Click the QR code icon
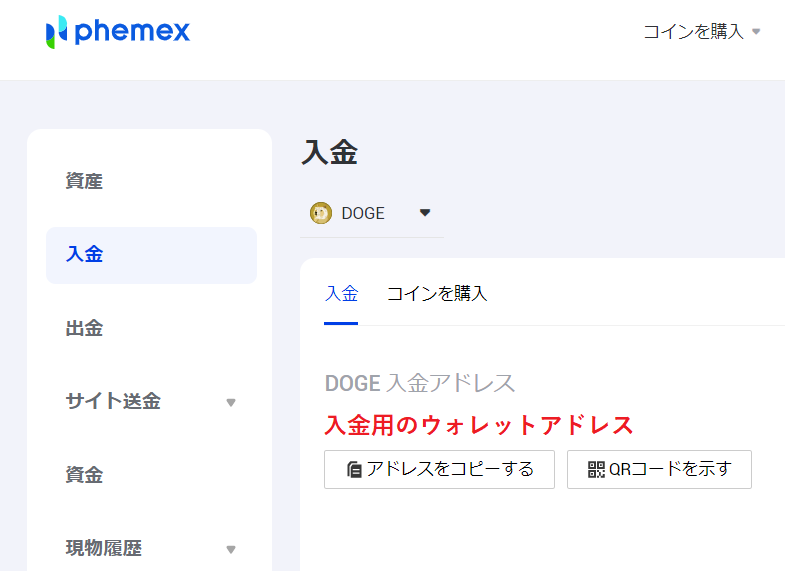This screenshot has width=785, height=571. (596, 469)
